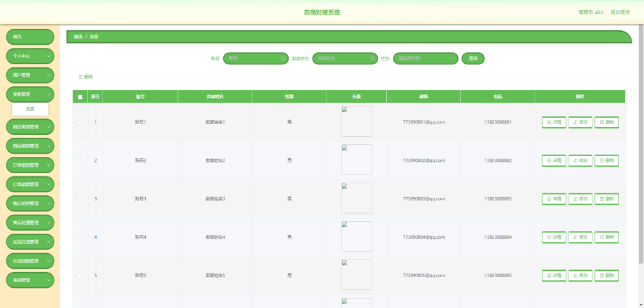Open 详情 for row 账号1

pyautogui.click(x=554, y=122)
